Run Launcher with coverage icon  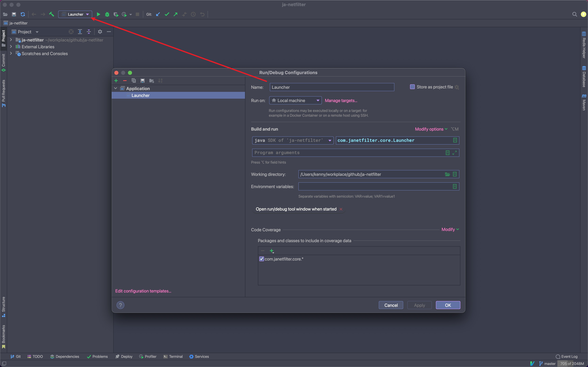coord(116,14)
